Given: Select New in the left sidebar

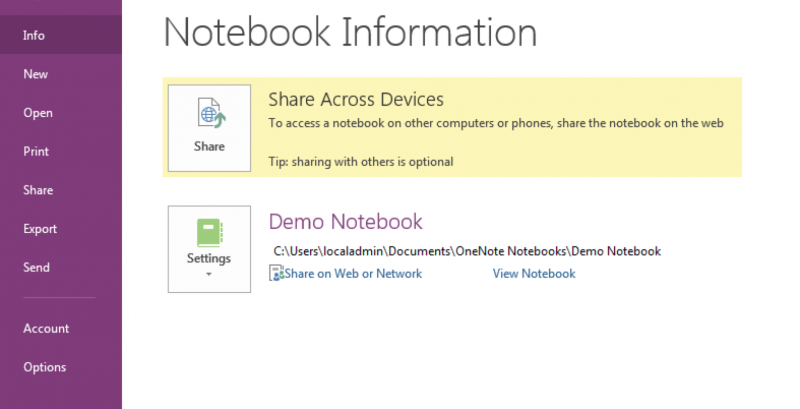Looking at the screenshot, I should [x=36, y=74].
